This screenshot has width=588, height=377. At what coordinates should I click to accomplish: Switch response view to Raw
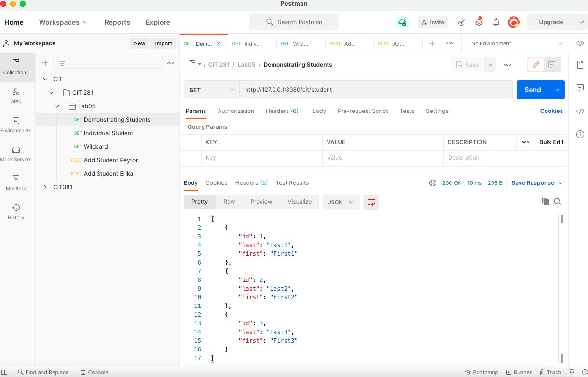point(229,202)
